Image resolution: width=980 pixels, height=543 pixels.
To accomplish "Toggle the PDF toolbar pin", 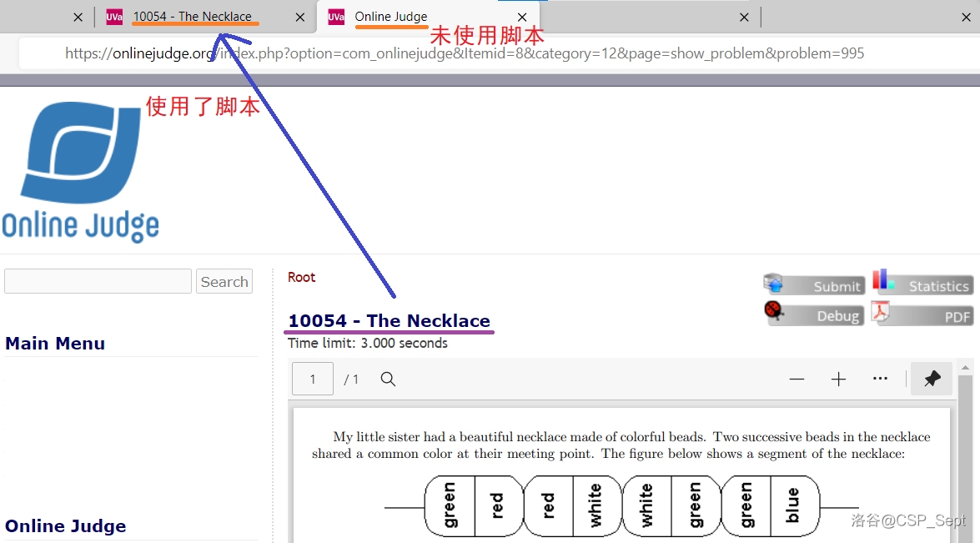I will tap(932, 380).
